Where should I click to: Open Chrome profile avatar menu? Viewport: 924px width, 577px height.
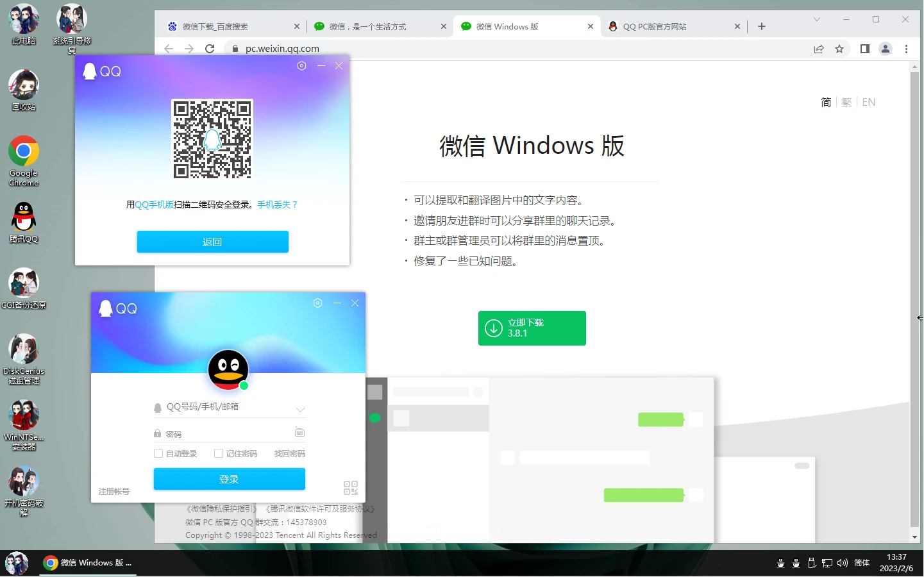886,49
